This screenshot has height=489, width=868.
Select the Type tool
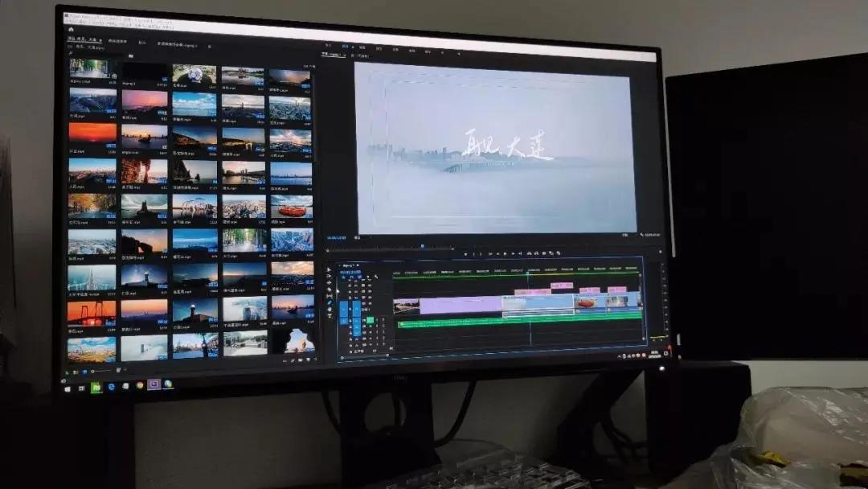pos(330,316)
